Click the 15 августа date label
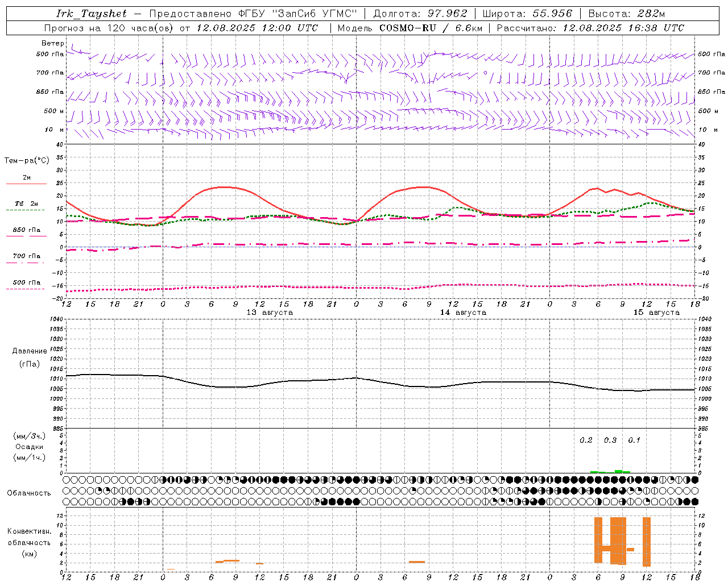728x582 pixels. point(656,313)
